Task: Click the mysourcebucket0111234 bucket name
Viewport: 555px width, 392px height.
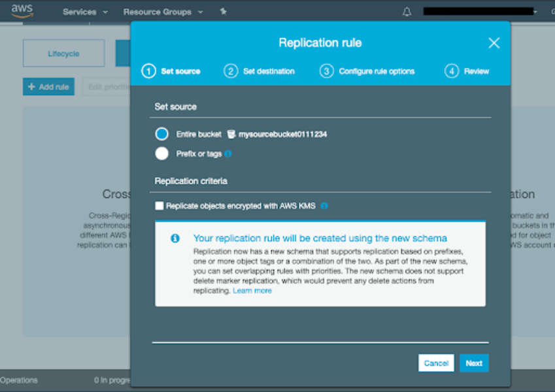Action: (x=282, y=134)
